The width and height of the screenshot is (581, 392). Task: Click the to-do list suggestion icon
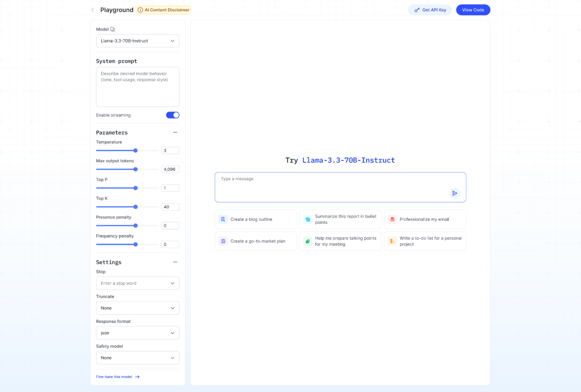[x=392, y=241]
